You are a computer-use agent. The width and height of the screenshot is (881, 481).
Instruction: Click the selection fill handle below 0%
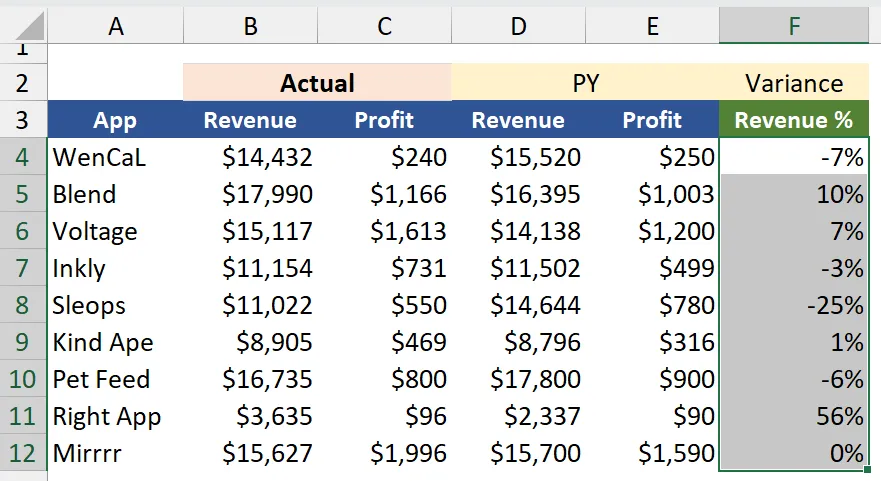(868, 470)
